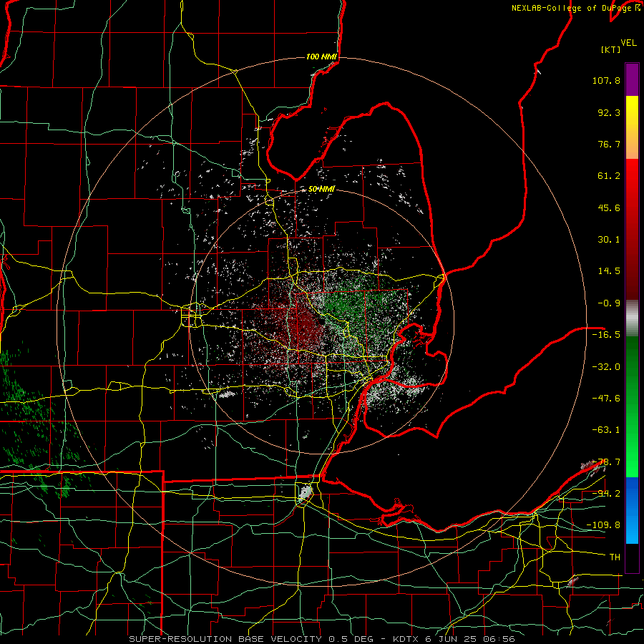
Task: Select the -109.8 velocity legend value
Action: pos(603,525)
